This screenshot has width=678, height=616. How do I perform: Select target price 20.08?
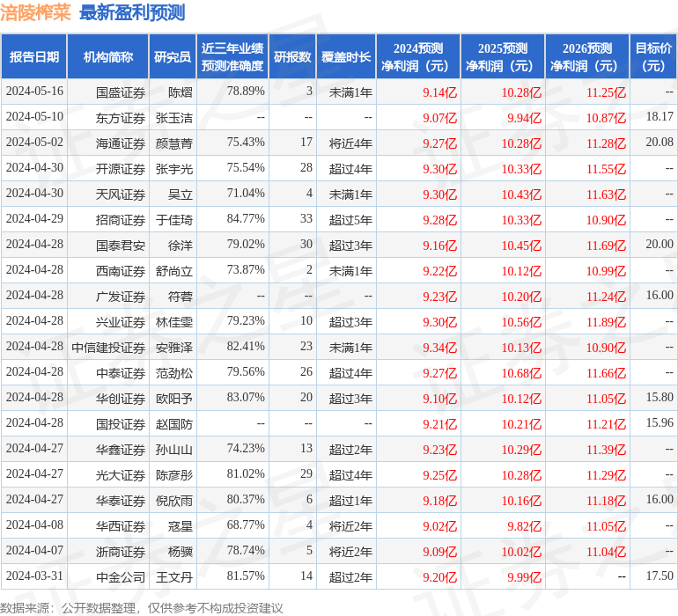[x=660, y=143]
